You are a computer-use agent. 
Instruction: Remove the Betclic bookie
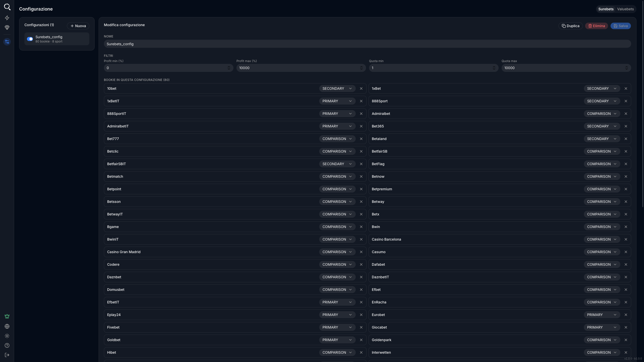pyautogui.click(x=361, y=151)
